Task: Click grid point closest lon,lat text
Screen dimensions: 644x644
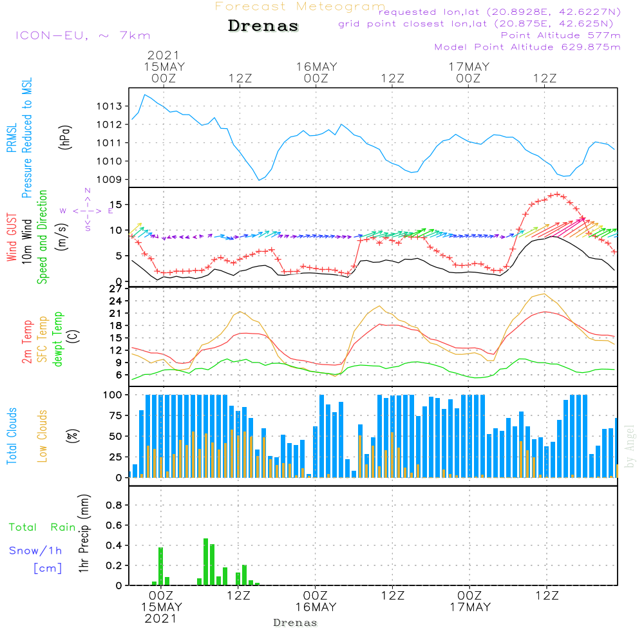Action: (476, 24)
